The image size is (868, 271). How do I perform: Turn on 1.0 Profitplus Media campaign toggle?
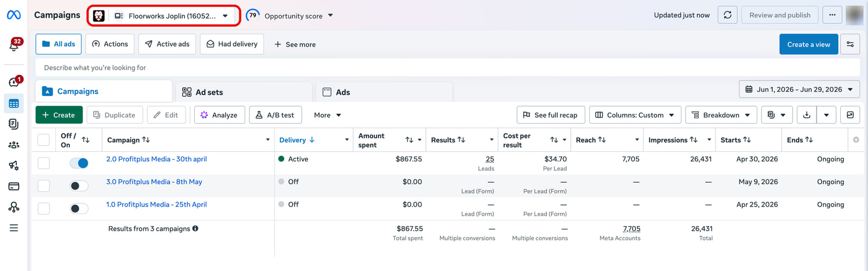pos(79,209)
